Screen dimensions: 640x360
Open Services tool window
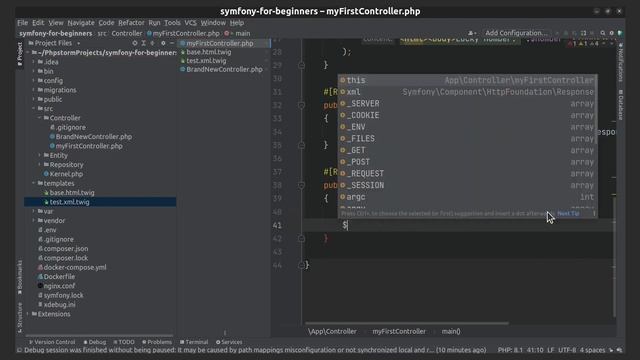(x=229, y=342)
